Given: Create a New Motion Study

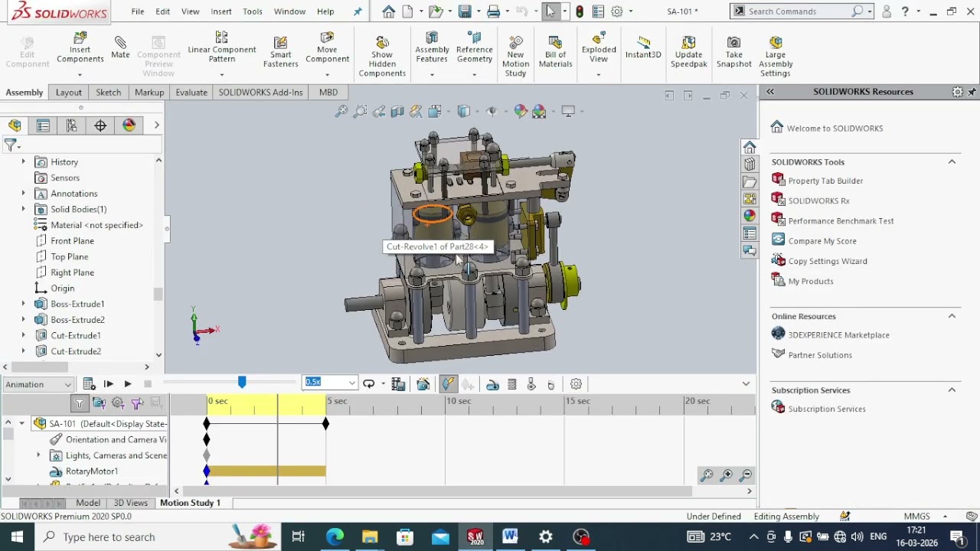Looking at the screenshot, I should pyautogui.click(x=515, y=56).
